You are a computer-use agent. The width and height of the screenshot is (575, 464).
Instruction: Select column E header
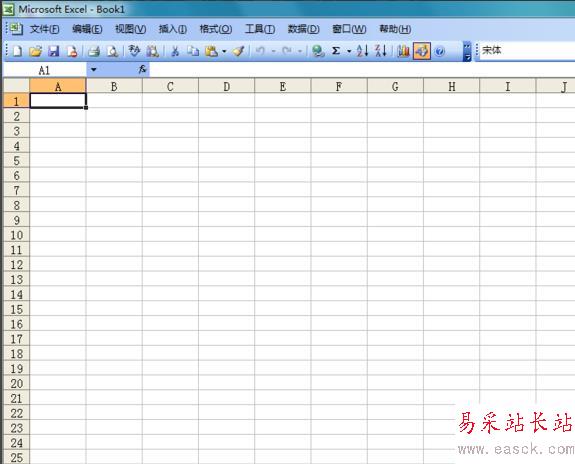coord(283,86)
